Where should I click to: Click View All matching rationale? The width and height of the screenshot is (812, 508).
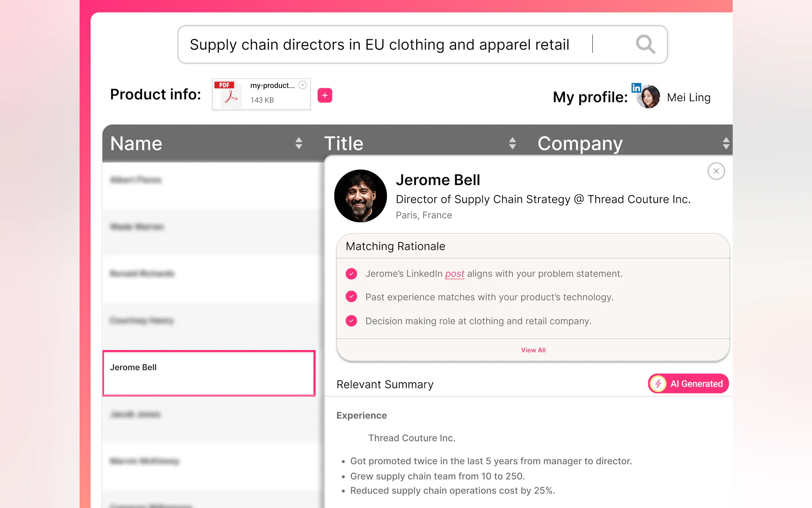[533, 350]
